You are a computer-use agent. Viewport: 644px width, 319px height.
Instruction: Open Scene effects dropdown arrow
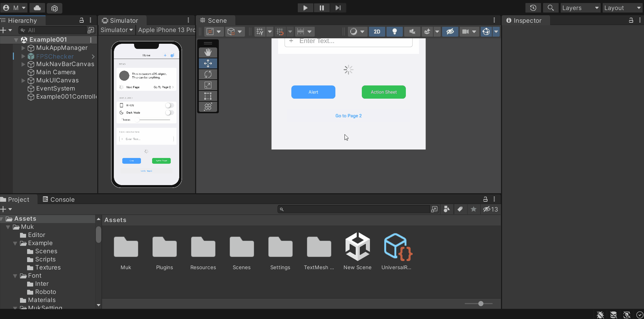[x=437, y=32]
